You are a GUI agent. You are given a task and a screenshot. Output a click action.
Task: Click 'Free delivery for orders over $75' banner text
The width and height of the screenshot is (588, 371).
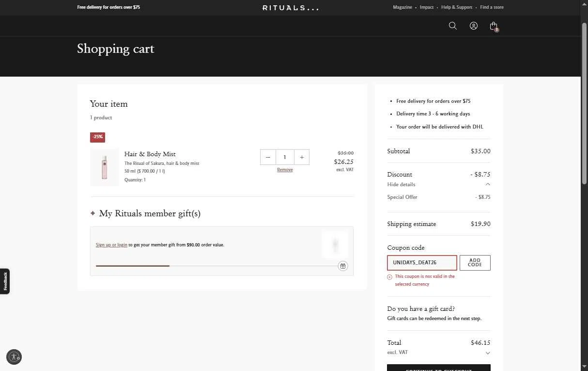[x=108, y=7]
